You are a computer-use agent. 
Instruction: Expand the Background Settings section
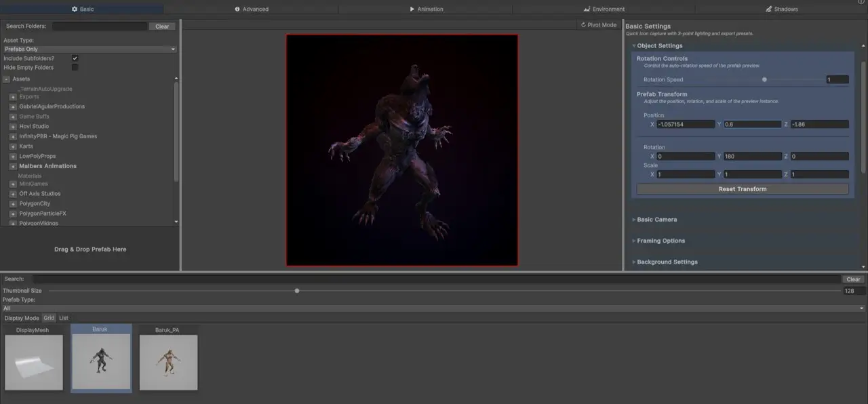tap(667, 262)
